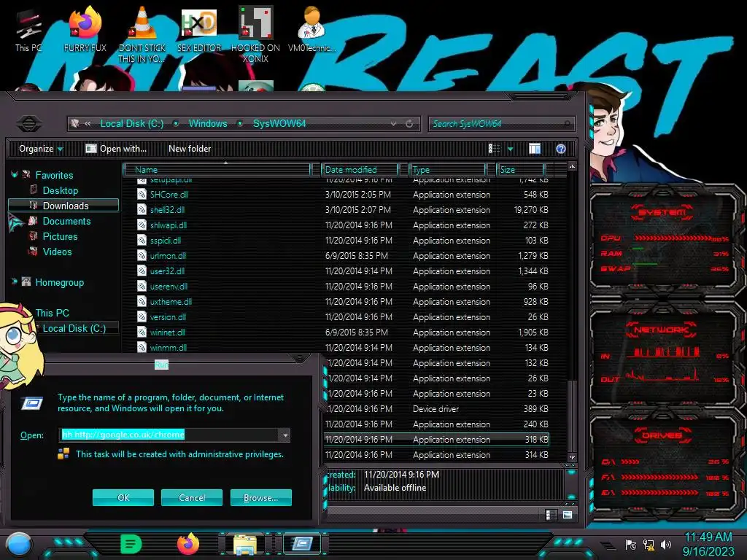Collapse the Favorites tree group
Viewport: 747px width, 560px height.
pos(15,175)
